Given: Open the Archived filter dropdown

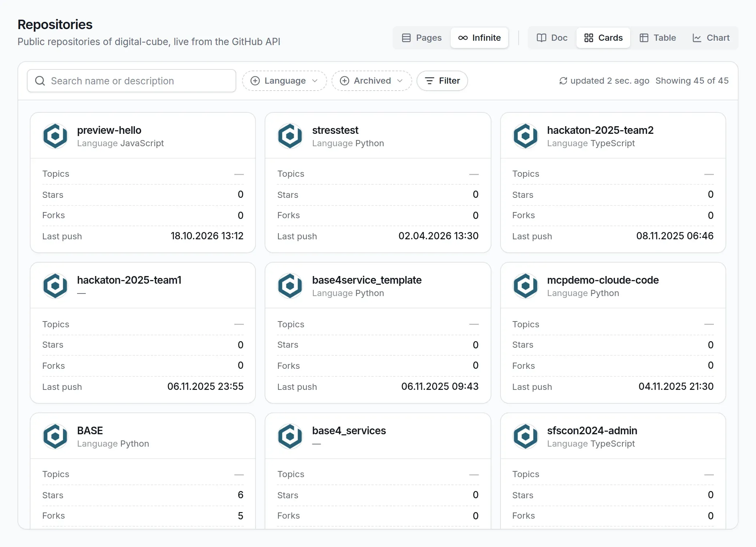Looking at the screenshot, I should 371,81.
